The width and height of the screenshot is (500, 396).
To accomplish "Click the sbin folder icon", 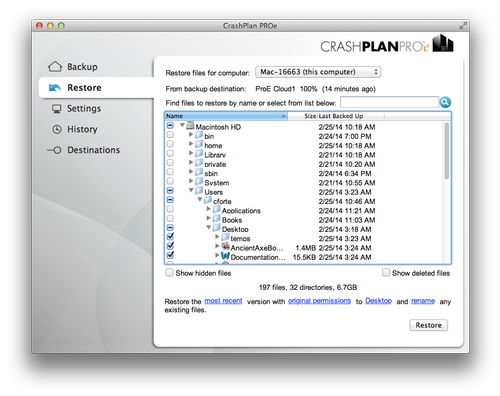I will 199,172.
